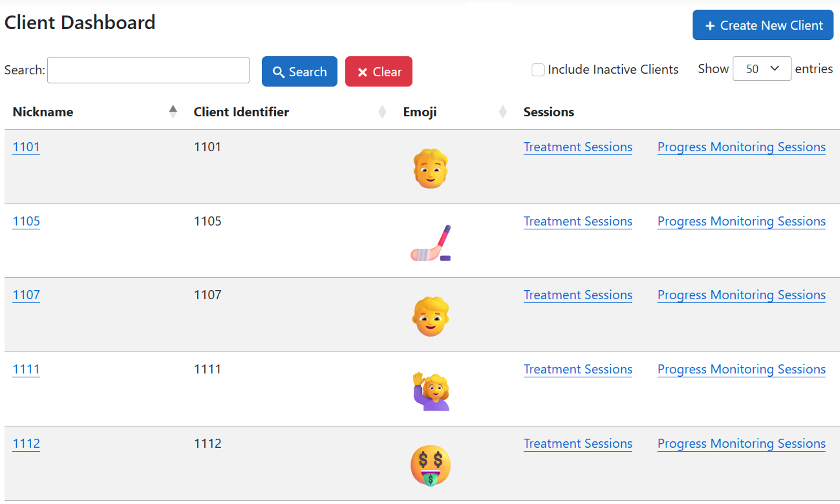Image resolution: width=840 pixels, height=504 pixels.
Task: Open Treatment Sessions for client 1112
Action: pos(578,443)
